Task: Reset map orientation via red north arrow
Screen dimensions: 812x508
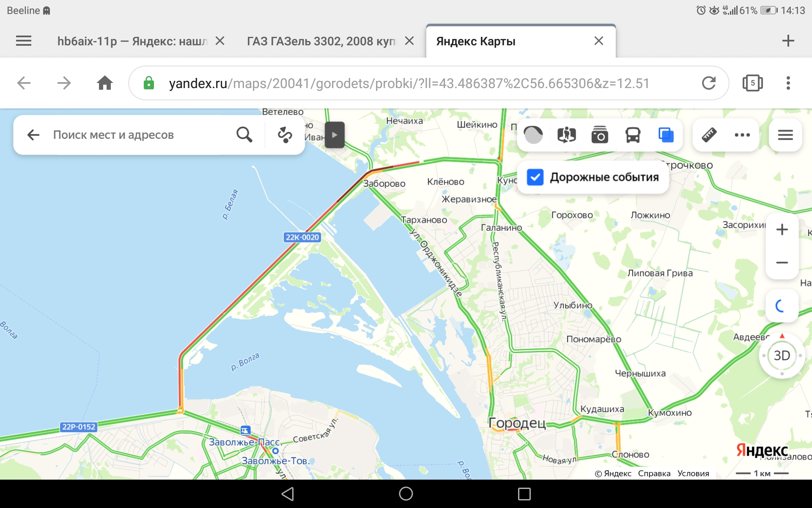Action: pyautogui.click(x=782, y=336)
